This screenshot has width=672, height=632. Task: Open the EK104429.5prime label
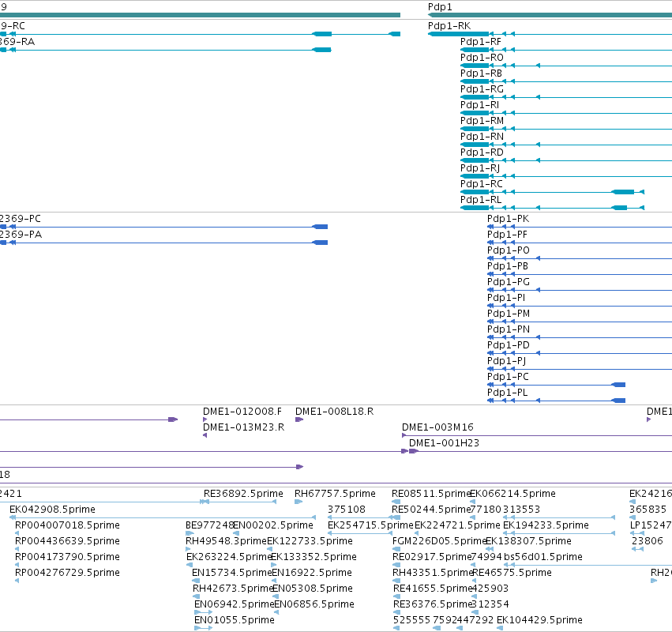[539, 620]
